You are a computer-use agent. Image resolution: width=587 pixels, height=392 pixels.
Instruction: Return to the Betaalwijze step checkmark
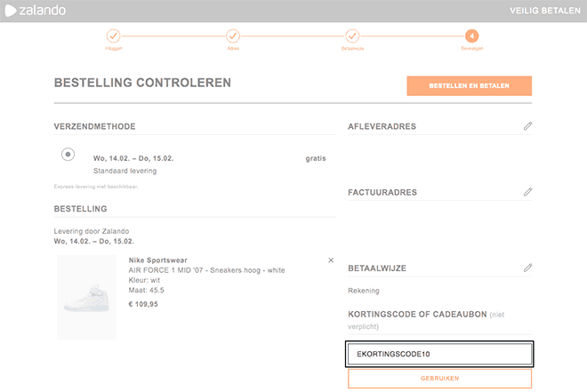click(352, 36)
